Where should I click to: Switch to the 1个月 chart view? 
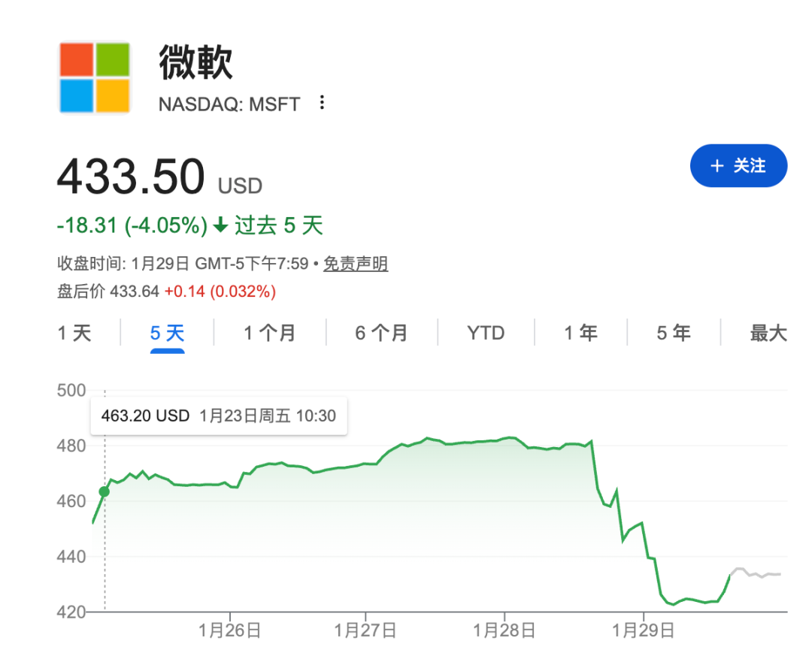268,333
